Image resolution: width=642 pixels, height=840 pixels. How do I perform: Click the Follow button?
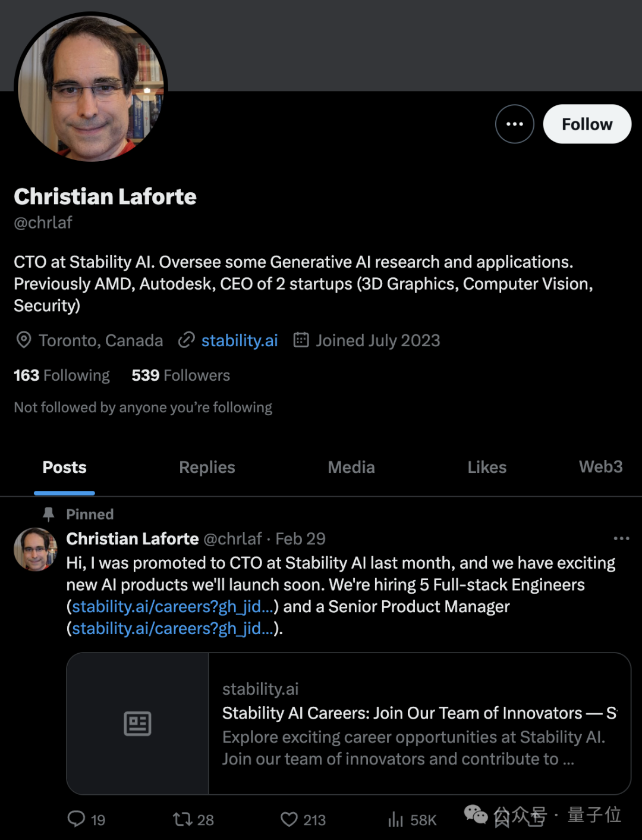587,124
